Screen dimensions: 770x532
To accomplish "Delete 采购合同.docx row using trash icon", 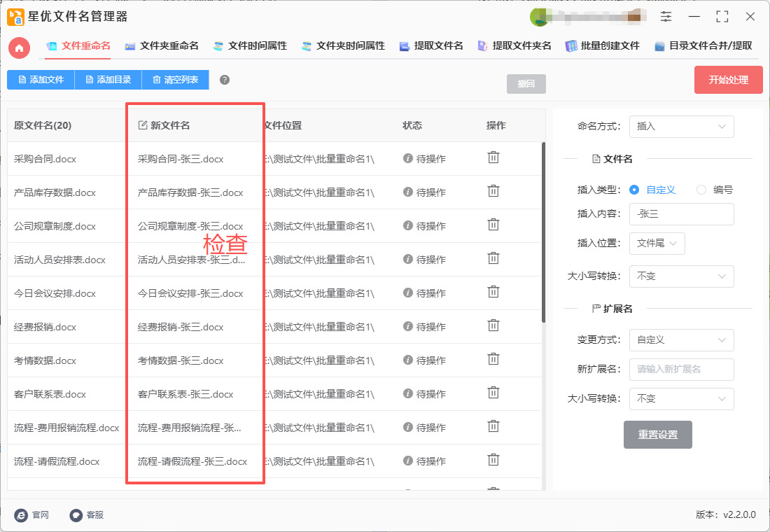I will coord(493,157).
